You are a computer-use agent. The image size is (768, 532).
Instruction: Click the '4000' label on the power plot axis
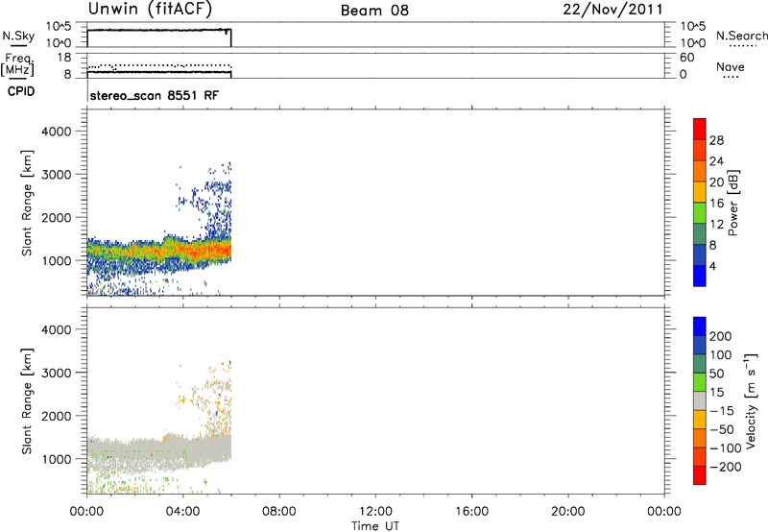[57, 132]
